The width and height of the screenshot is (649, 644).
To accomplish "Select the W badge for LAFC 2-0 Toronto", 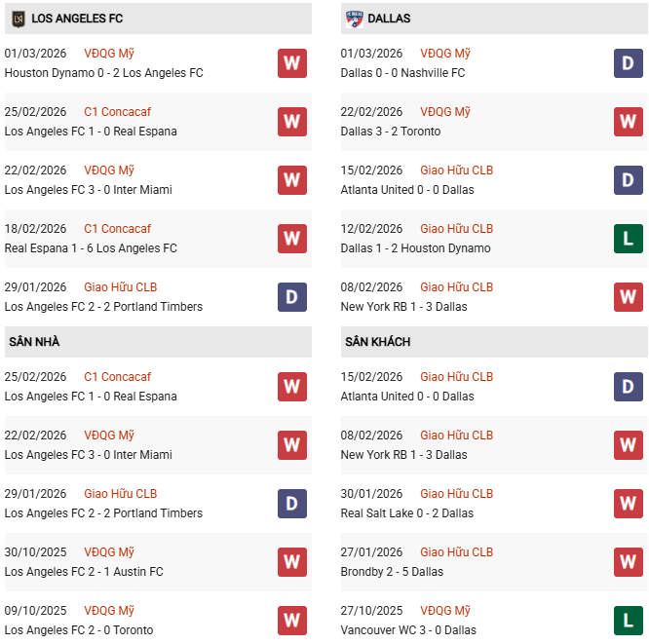I will [x=291, y=621].
